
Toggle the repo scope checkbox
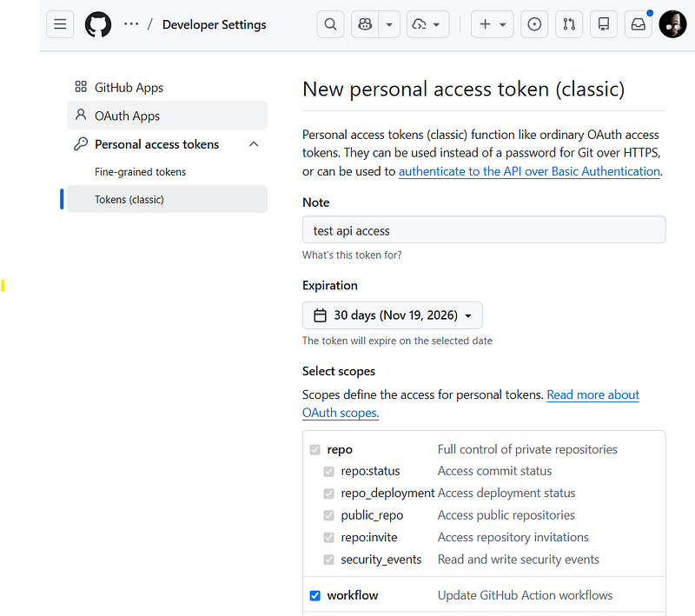315,450
